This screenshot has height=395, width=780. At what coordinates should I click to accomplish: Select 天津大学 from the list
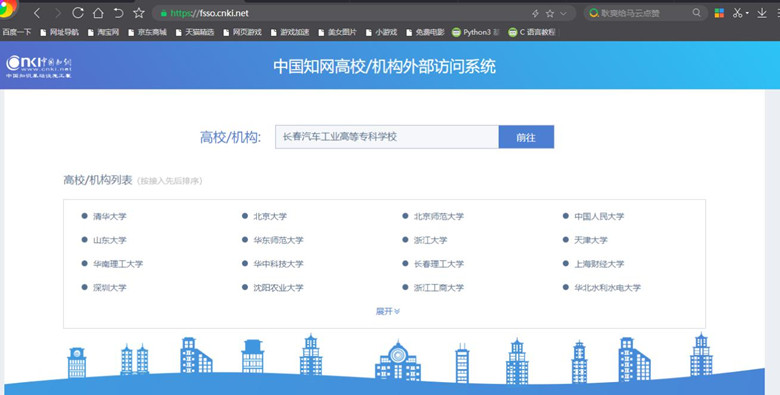click(x=591, y=240)
